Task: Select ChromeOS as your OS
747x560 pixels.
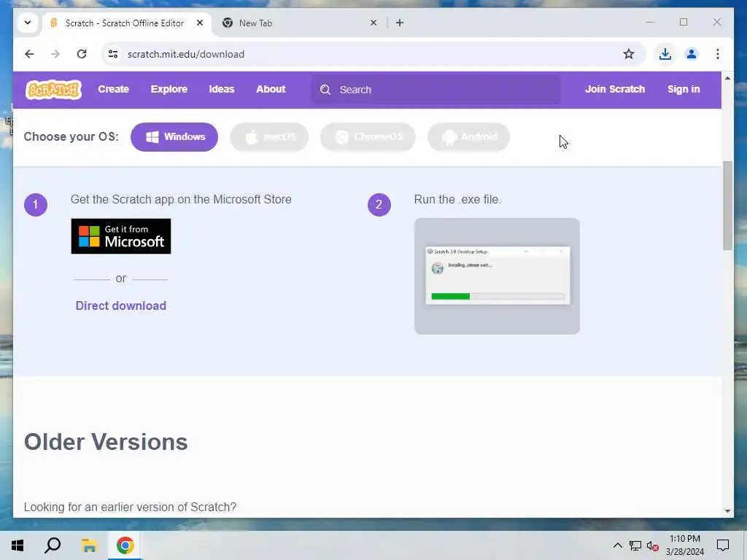Action: click(368, 137)
